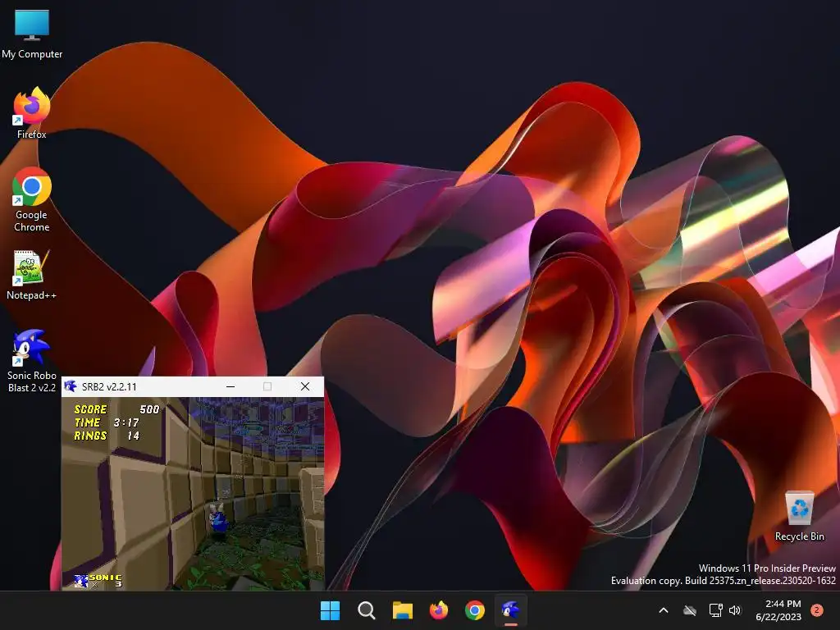Launch Firefox from the taskbar
The image size is (840, 630).
tap(439, 610)
